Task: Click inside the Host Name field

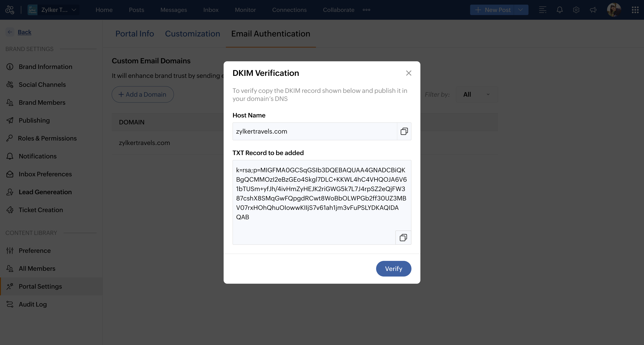Action: (x=314, y=131)
